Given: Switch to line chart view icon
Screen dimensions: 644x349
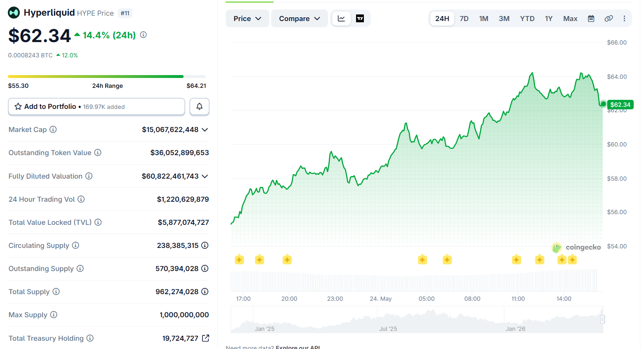Looking at the screenshot, I should click(x=342, y=19).
